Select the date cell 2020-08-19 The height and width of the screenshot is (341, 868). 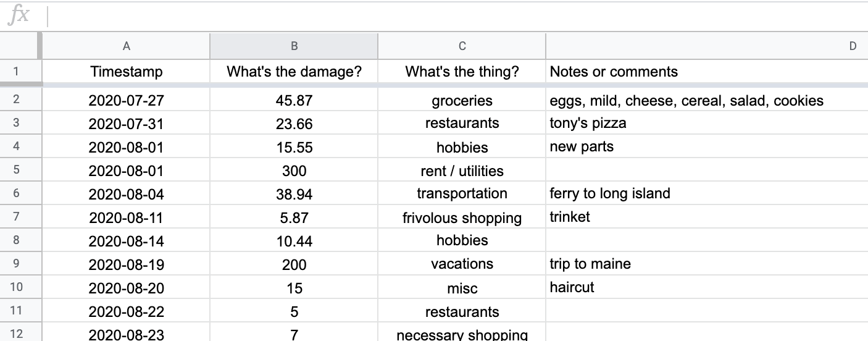point(126,264)
